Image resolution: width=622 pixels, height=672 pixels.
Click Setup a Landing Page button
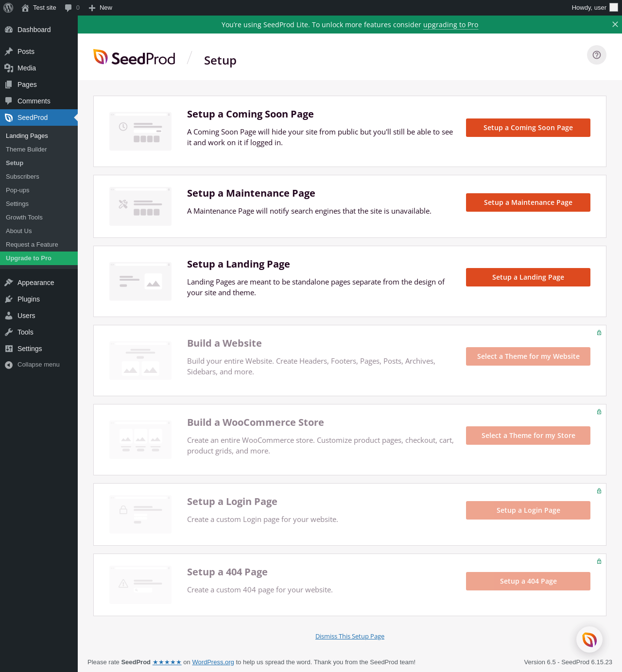(x=528, y=277)
